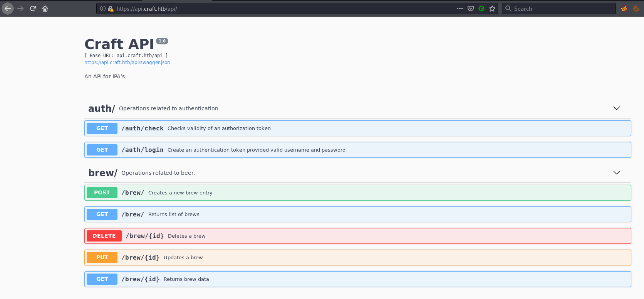Expand the GET /auth/login operation
The width and height of the screenshot is (644, 299).
coord(358,150)
